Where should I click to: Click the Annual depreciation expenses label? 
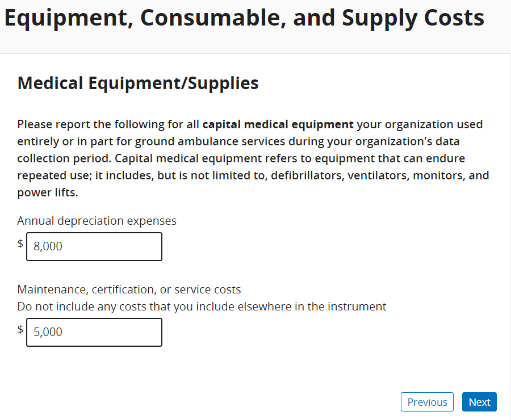[97, 221]
